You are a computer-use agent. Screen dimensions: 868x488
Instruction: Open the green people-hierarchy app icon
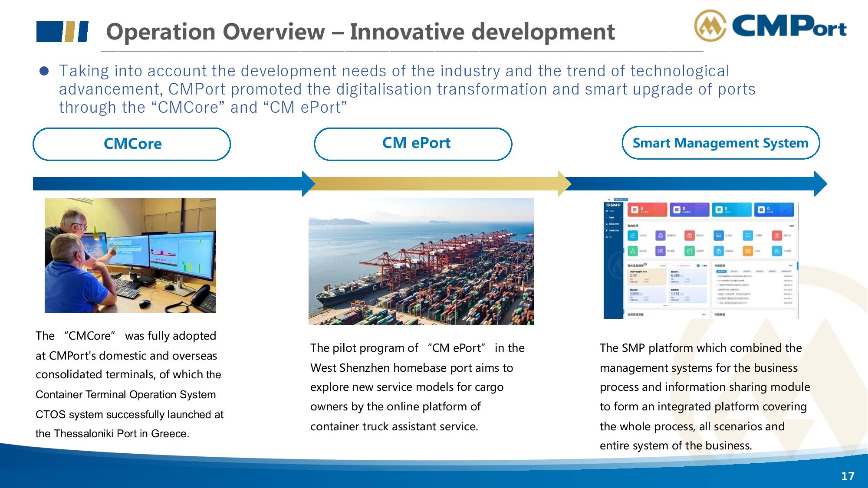click(633, 251)
